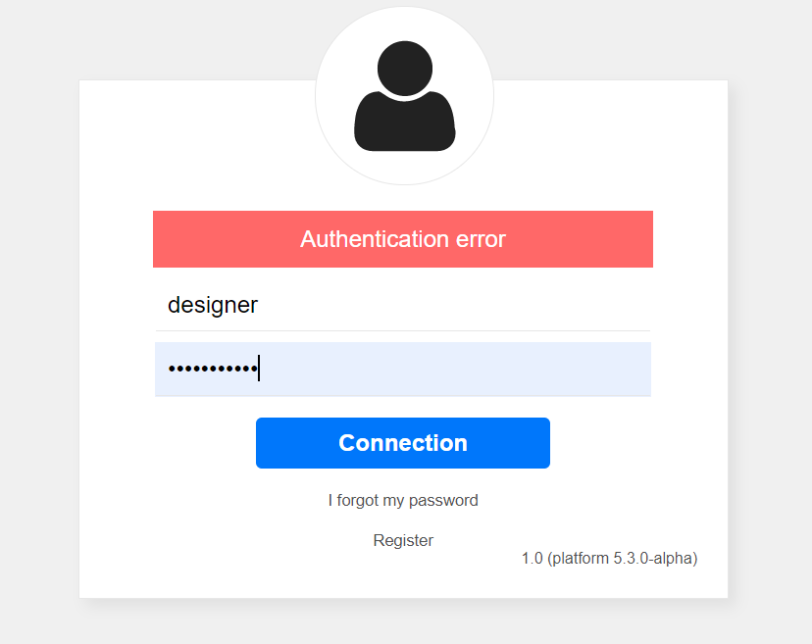Click the head of the profile silhouette
The width and height of the screenshot is (812, 644).
coord(405,69)
